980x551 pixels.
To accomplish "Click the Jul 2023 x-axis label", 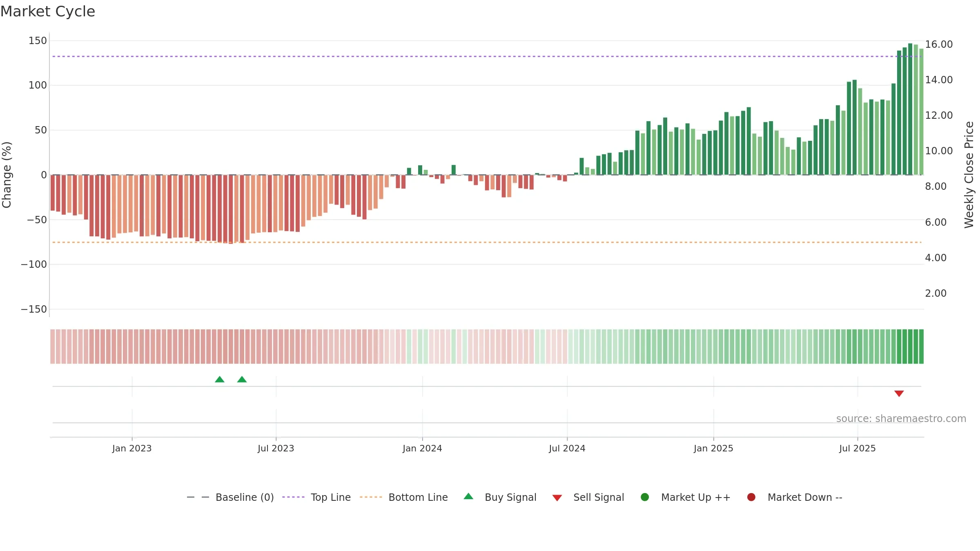I will coord(276,449).
